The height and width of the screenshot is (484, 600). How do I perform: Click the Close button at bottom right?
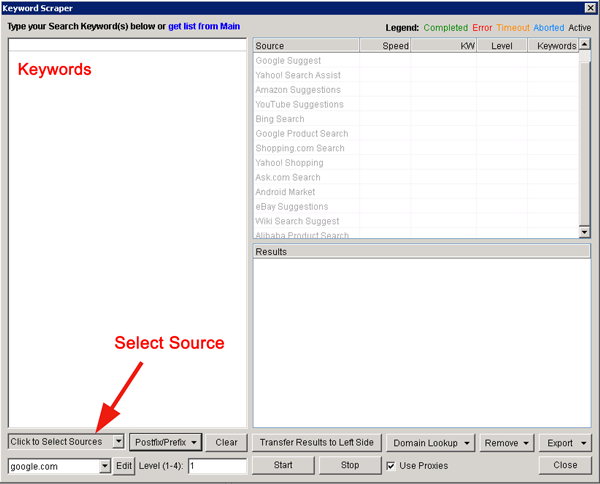(565, 465)
